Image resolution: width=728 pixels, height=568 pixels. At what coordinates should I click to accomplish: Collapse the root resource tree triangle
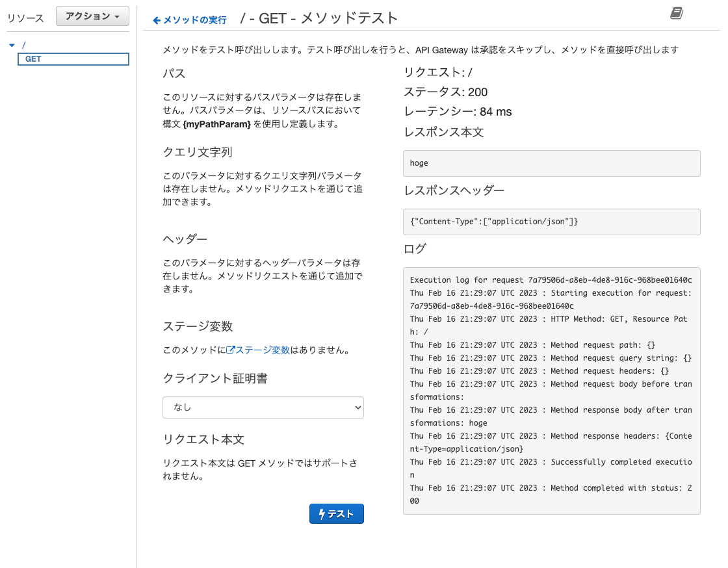(12, 45)
